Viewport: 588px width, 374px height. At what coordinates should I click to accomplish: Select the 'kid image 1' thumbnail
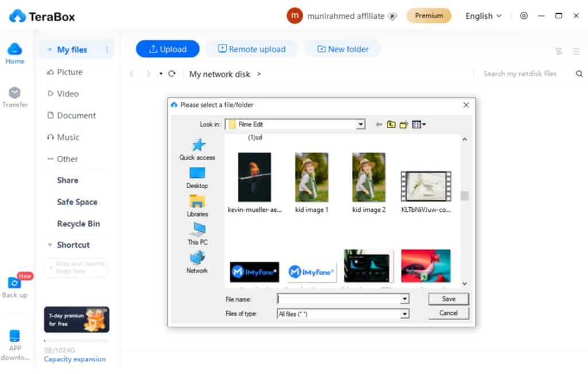[311, 178]
